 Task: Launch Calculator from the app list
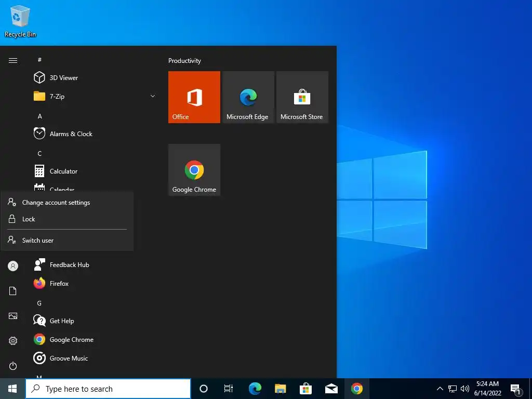pos(95,171)
